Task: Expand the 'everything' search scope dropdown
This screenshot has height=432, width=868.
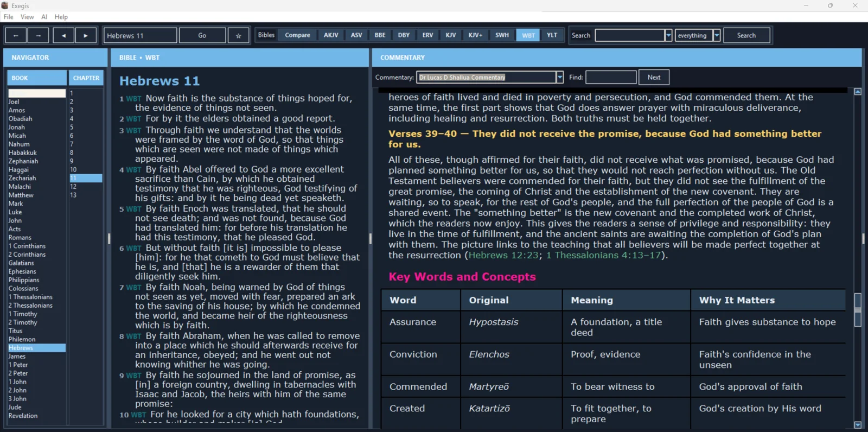Action: click(717, 35)
